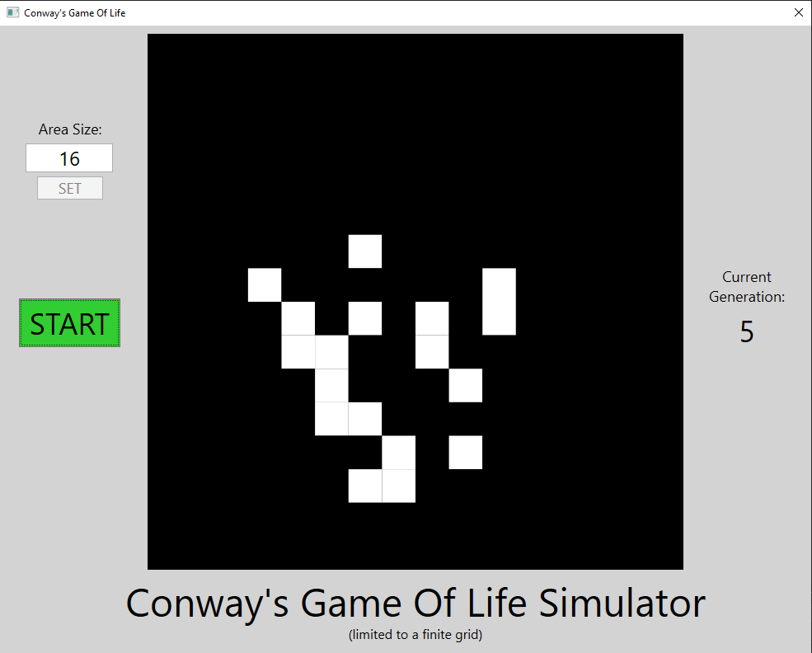Close the Conway's Game Of Life window
This screenshot has width=812, height=653.
click(797, 12)
